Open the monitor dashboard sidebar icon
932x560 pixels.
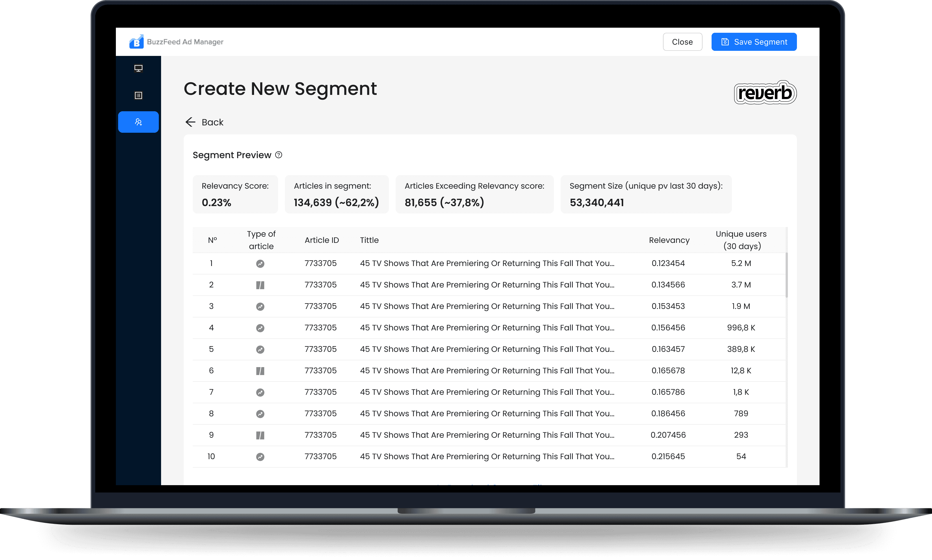138,68
